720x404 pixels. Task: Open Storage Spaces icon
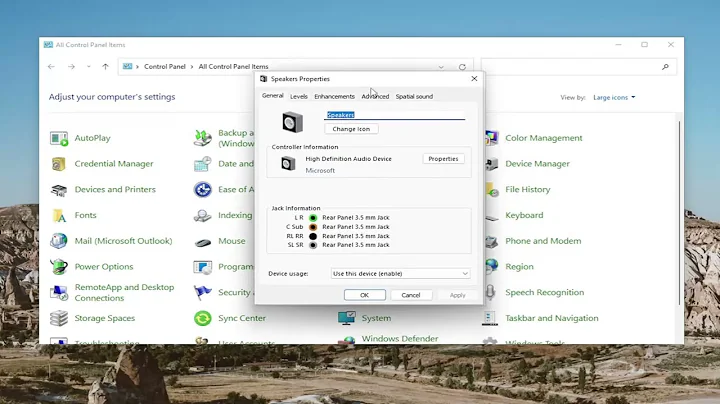click(x=59, y=318)
